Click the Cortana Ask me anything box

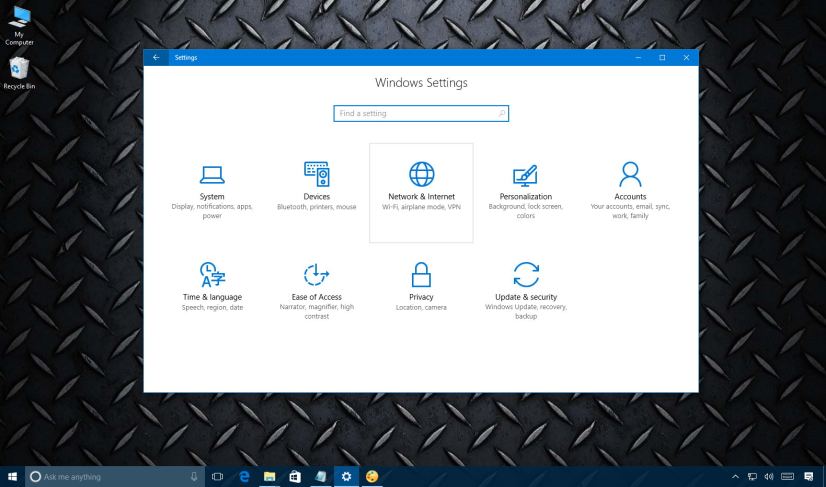click(115, 476)
